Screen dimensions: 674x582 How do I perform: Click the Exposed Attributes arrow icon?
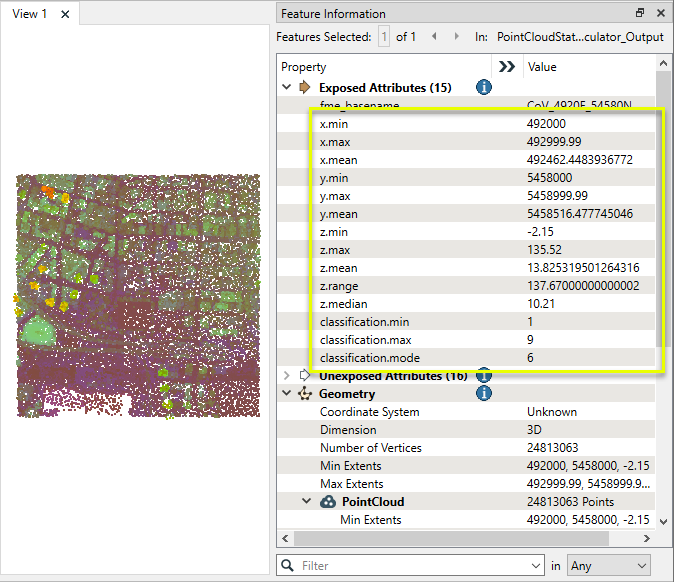[x=306, y=88]
